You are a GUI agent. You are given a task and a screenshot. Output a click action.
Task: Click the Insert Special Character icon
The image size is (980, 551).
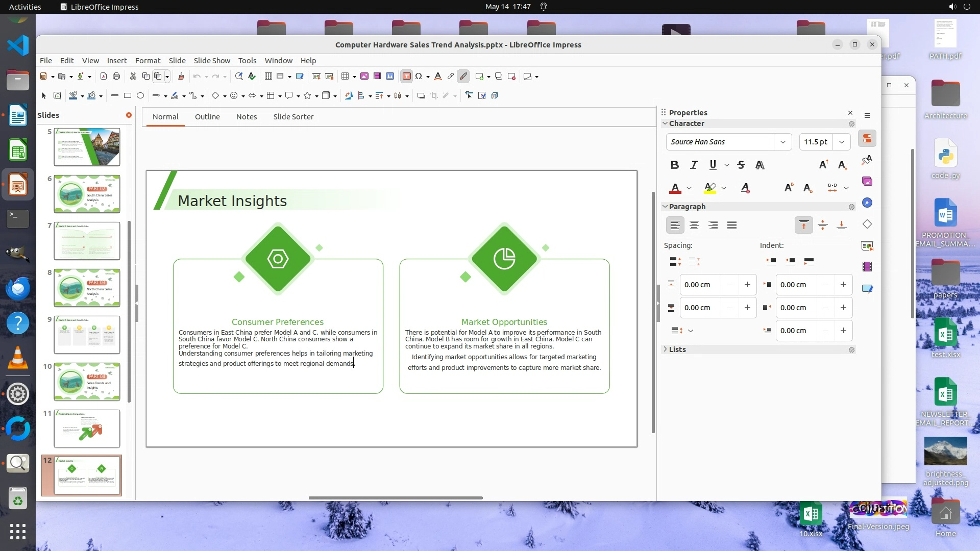click(419, 77)
